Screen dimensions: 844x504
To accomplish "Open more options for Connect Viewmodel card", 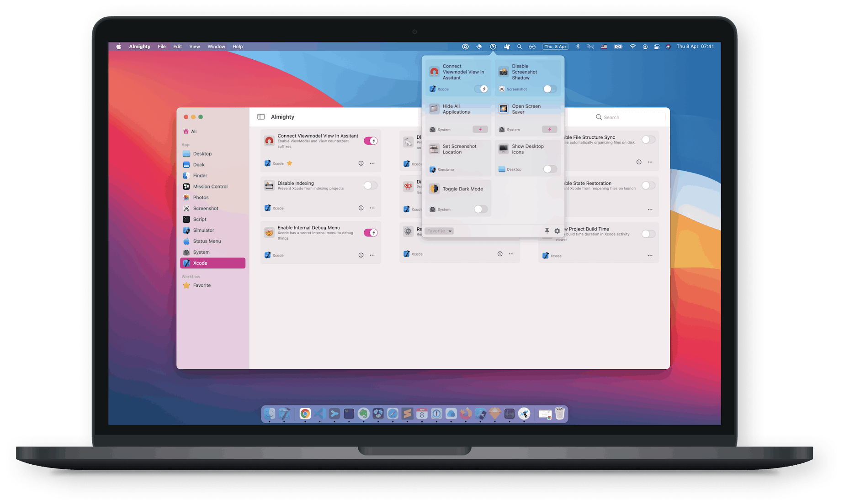I will 372,163.
